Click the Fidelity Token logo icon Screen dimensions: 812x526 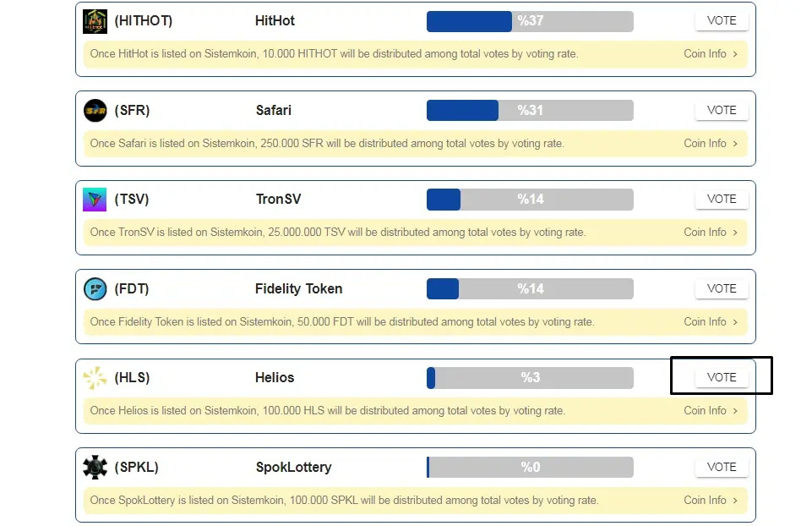coord(95,288)
